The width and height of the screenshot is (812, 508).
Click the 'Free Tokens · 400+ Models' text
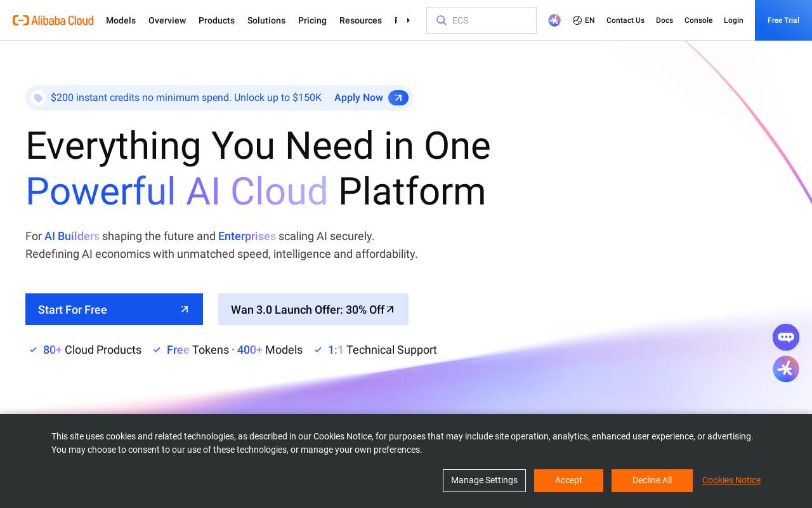[235, 350]
